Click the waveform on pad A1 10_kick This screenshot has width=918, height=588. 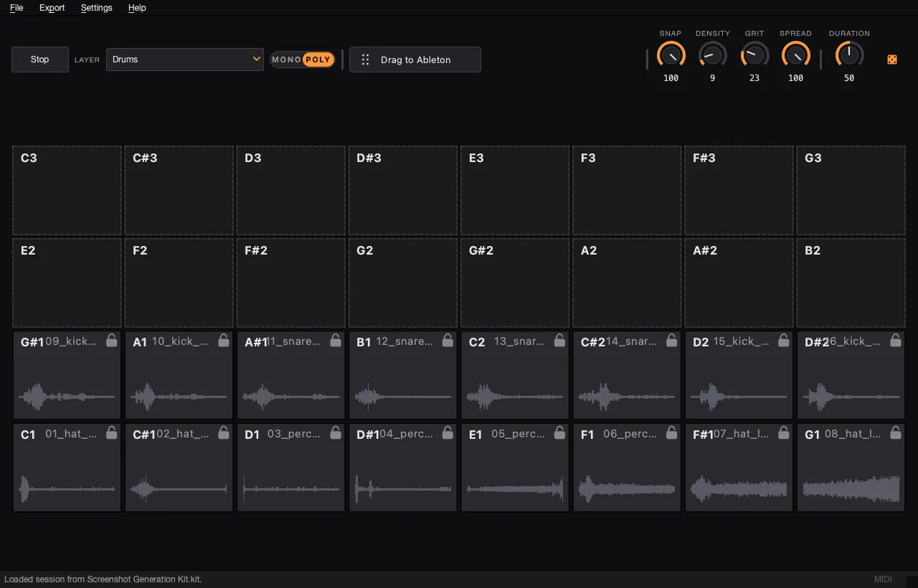pyautogui.click(x=179, y=397)
